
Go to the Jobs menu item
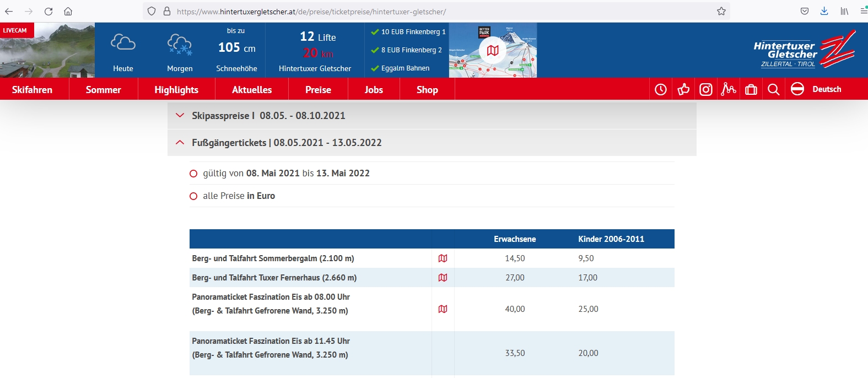373,90
